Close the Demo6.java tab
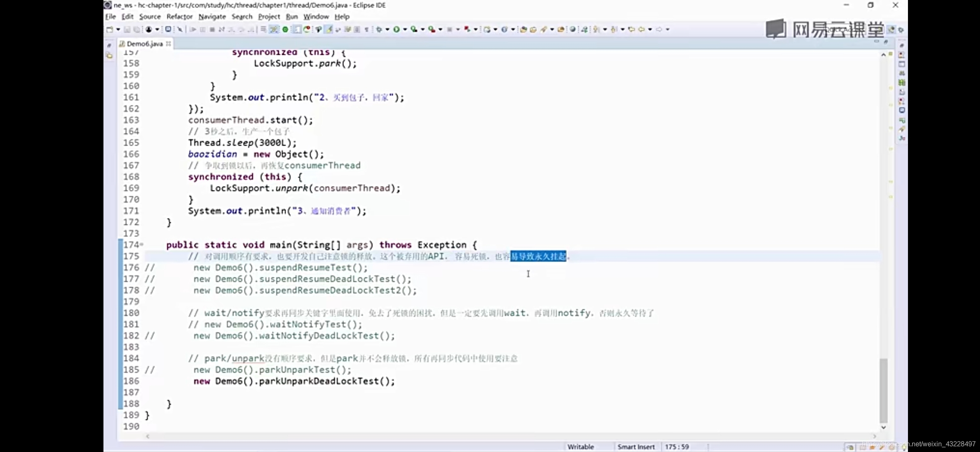This screenshot has width=980, height=452. tap(168, 44)
